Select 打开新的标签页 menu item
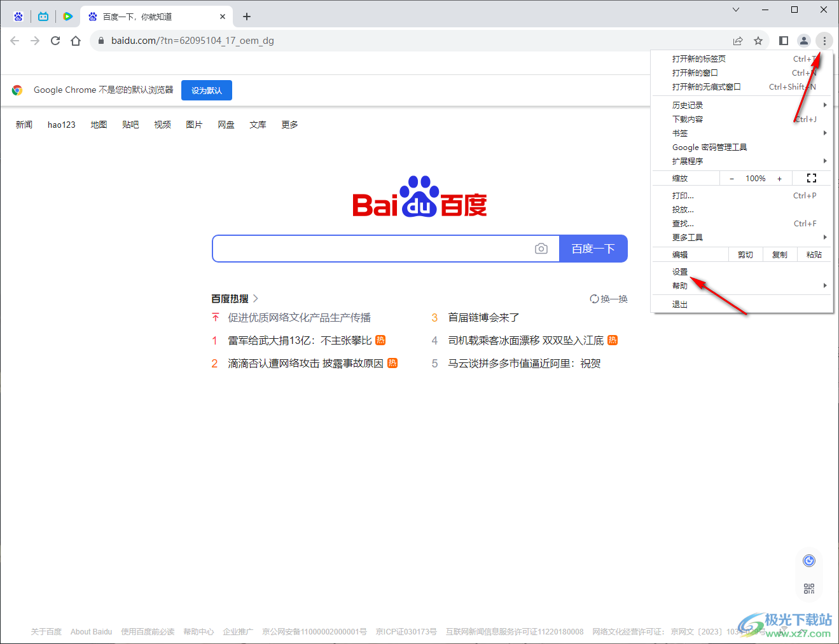 [x=742, y=58]
